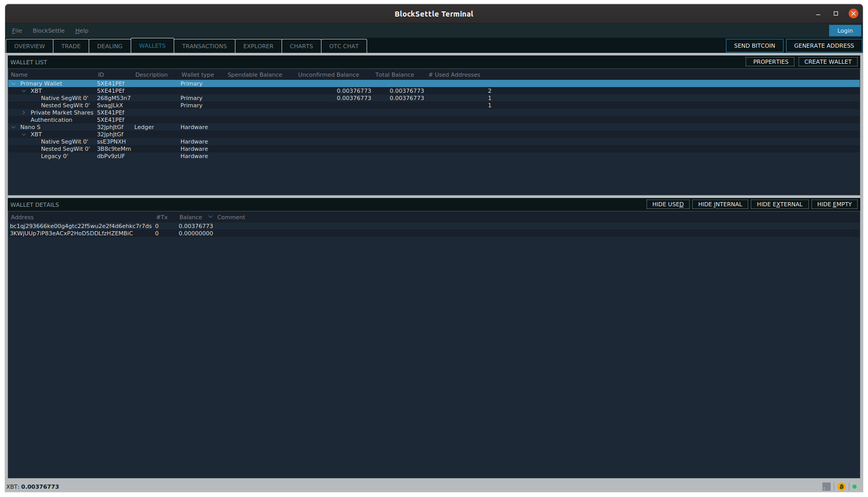This screenshot has height=497, width=868.
Task: Open the Charts tab
Action: [x=301, y=46]
